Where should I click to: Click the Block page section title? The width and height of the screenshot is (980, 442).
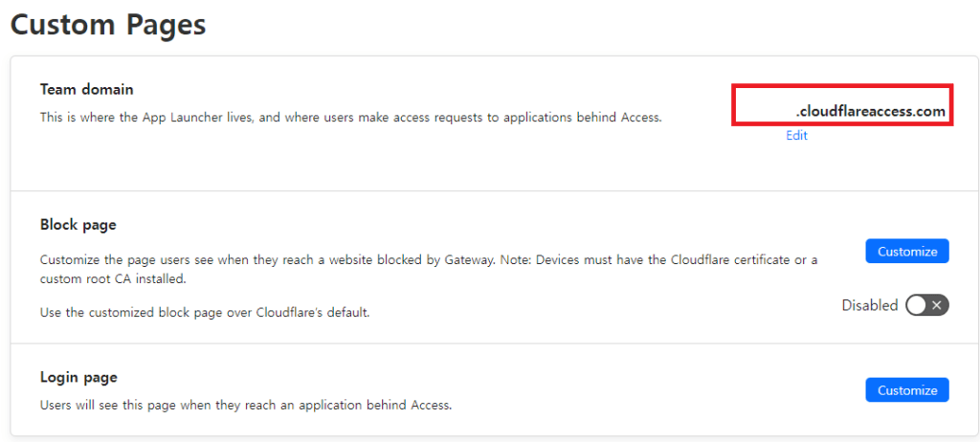click(x=78, y=225)
